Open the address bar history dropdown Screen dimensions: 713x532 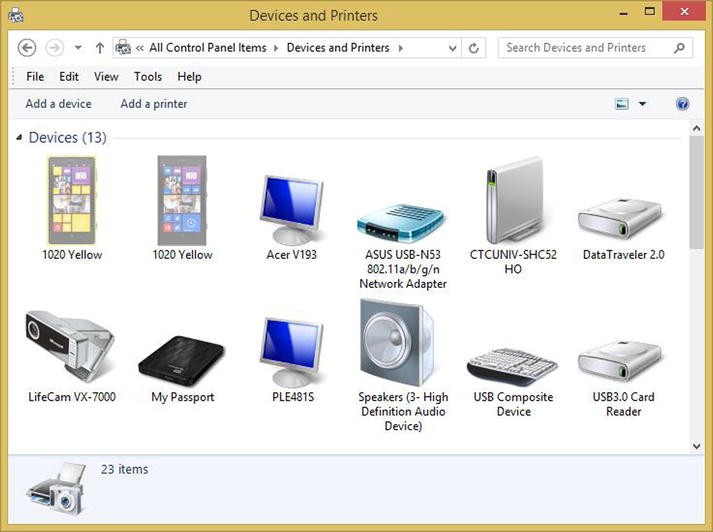click(x=452, y=48)
